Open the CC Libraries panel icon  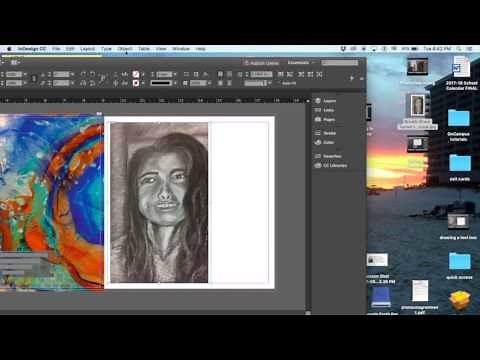click(x=318, y=165)
